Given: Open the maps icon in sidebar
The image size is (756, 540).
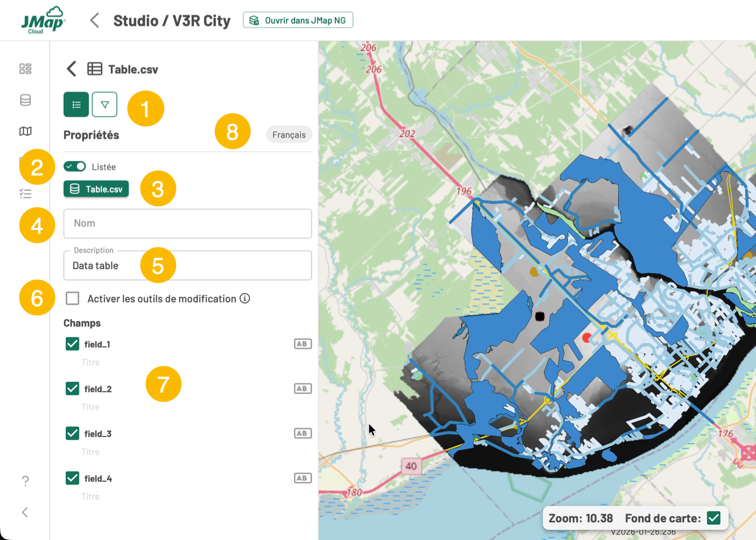Looking at the screenshot, I should [x=25, y=131].
